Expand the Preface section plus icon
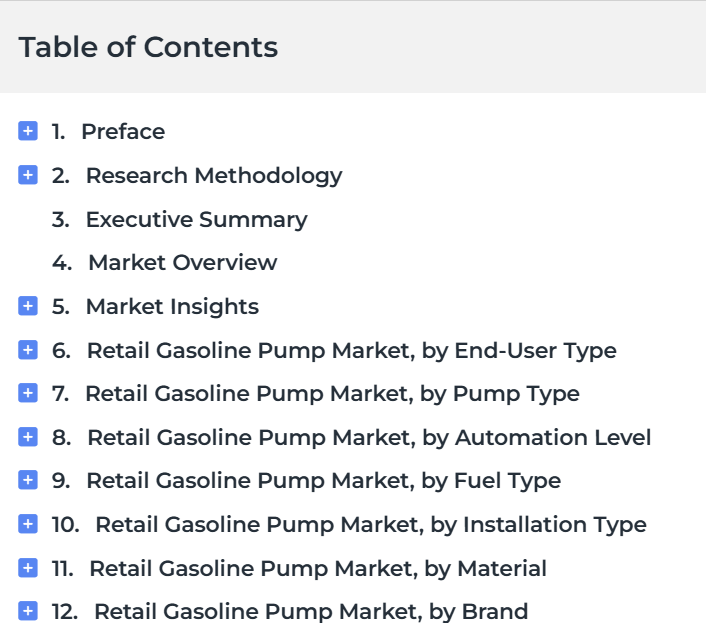706x625 pixels. tap(28, 131)
